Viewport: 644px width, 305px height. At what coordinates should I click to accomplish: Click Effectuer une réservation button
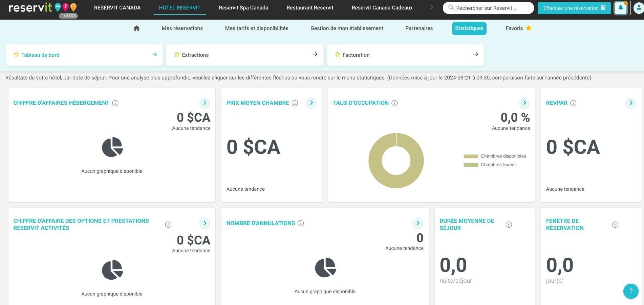(x=574, y=8)
